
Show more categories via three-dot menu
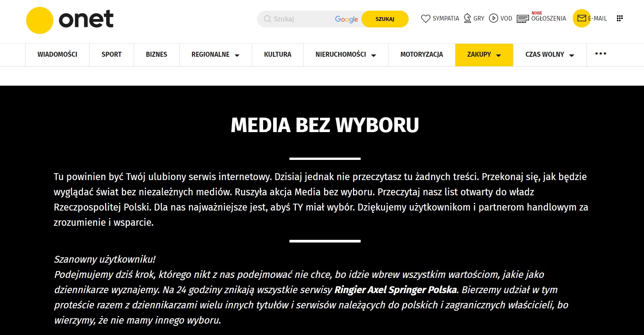tap(601, 54)
